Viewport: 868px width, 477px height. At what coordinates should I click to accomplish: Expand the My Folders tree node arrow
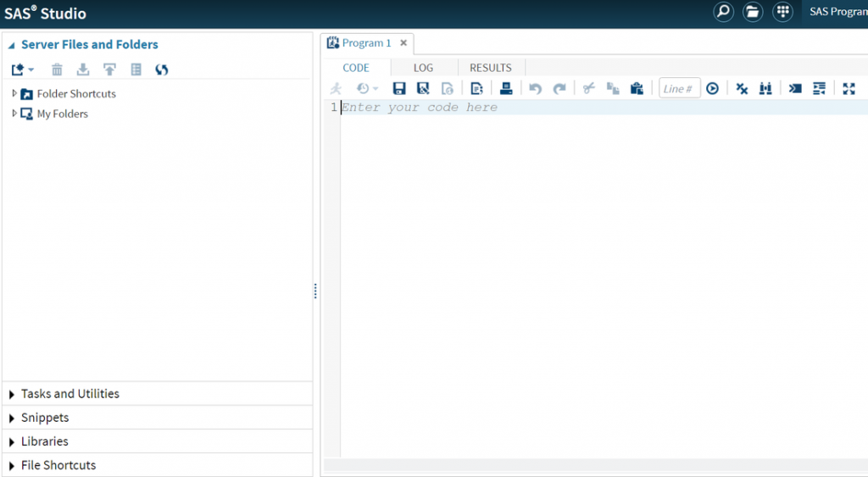coord(14,113)
